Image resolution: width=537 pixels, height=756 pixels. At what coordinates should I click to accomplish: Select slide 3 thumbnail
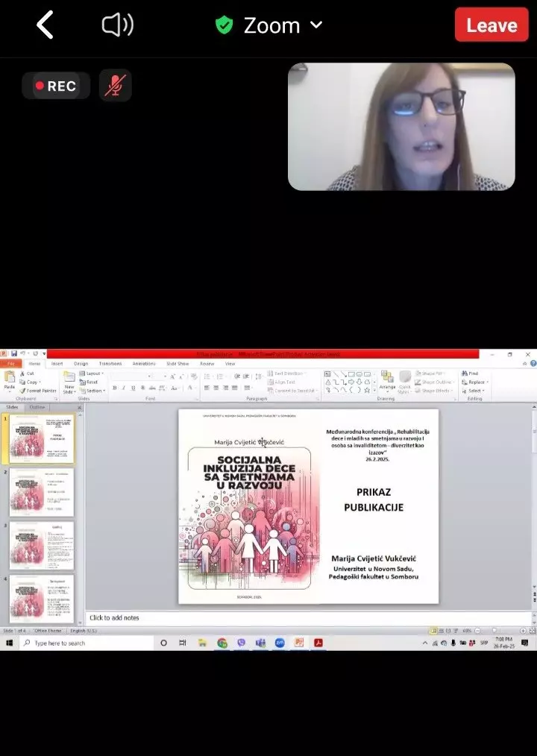point(42,545)
